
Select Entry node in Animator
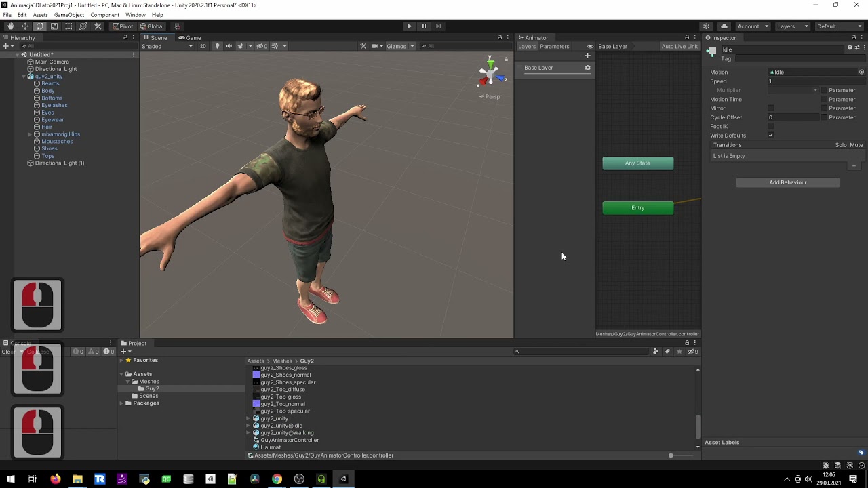[638, 208]
